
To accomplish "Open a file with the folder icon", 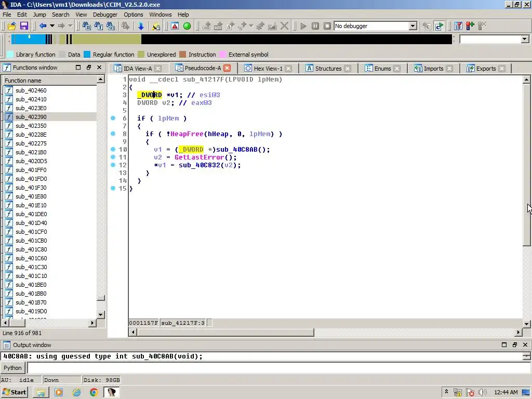I will coord(11,26).
